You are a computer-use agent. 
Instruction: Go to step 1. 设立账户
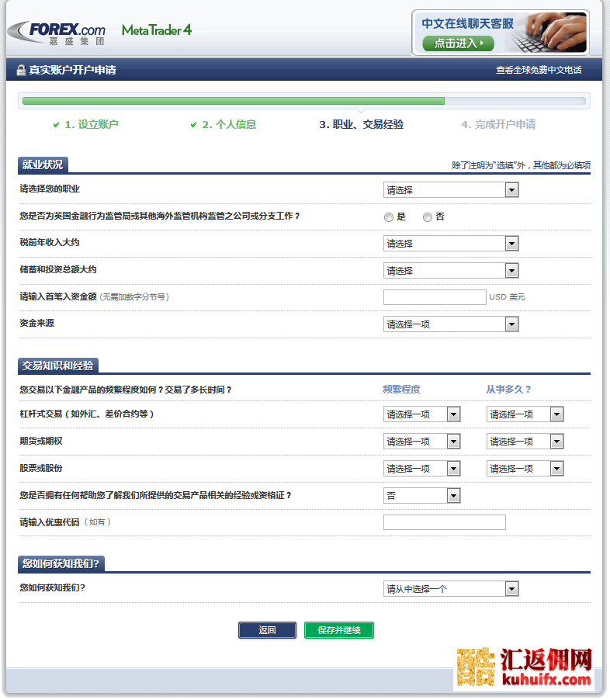pyautogui.click(x=92, y=124)
